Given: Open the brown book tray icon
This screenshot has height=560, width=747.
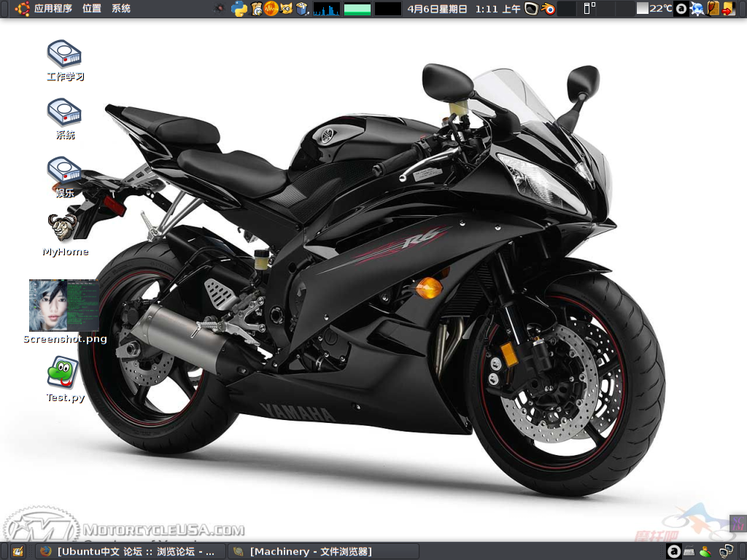Looking at the screenshot, I should [x=713, y=9].
